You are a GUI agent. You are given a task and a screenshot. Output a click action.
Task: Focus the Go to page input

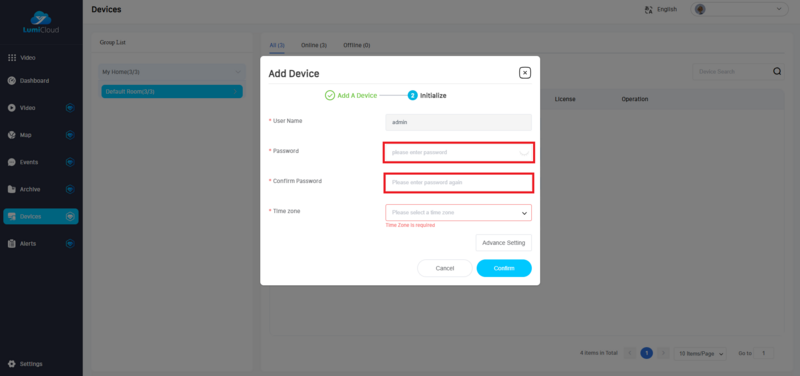(x=764, y=353)
